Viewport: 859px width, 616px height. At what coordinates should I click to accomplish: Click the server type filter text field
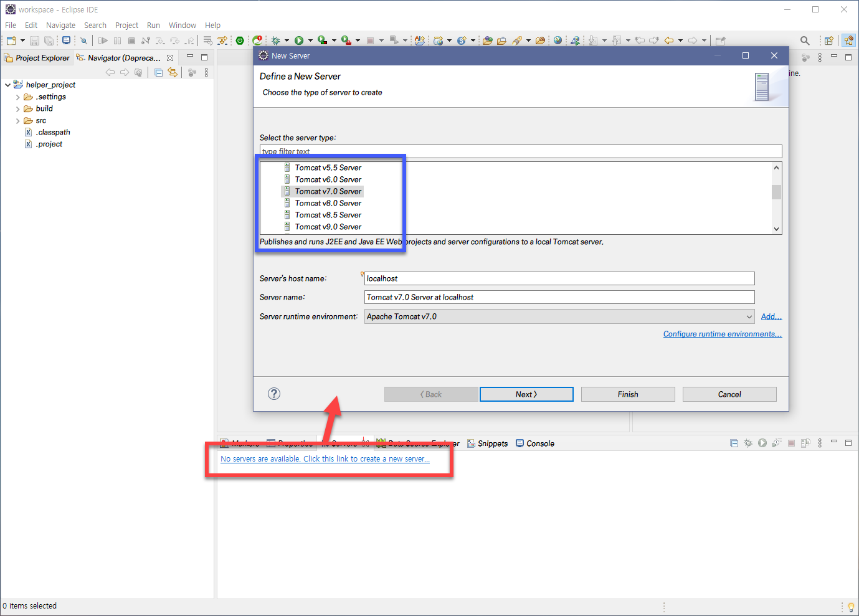tap(521, 151)
